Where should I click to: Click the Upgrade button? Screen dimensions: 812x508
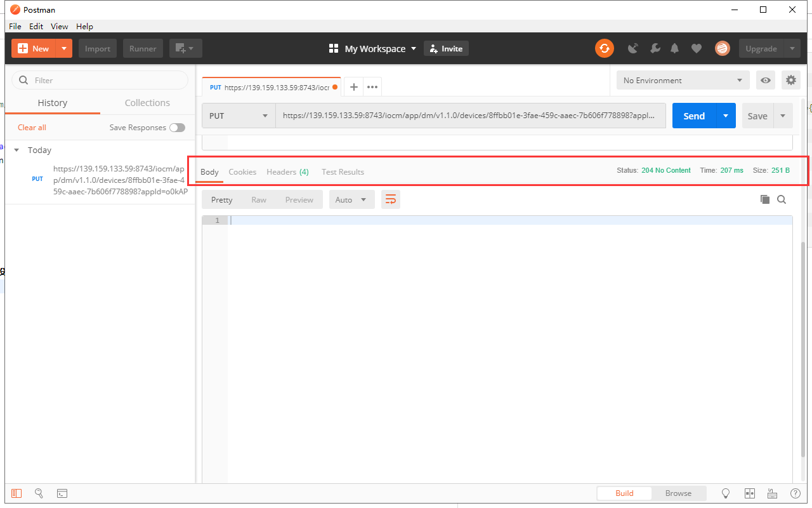coord(761,48)
